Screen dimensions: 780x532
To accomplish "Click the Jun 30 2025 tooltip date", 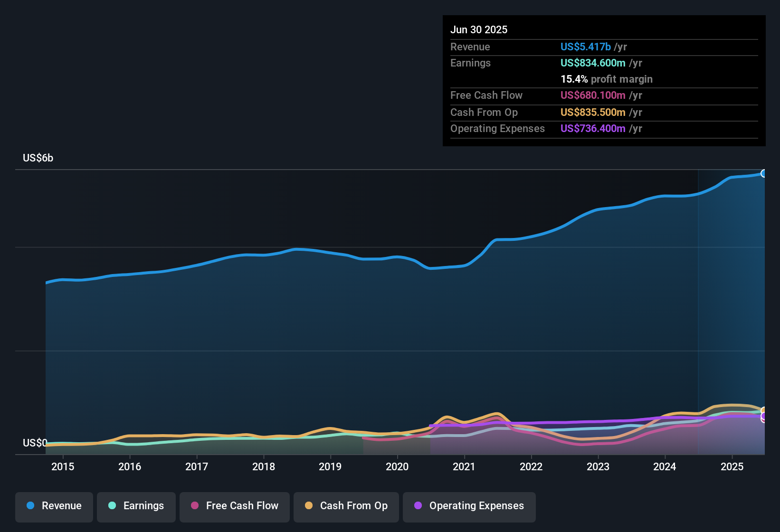I will 479,29.
